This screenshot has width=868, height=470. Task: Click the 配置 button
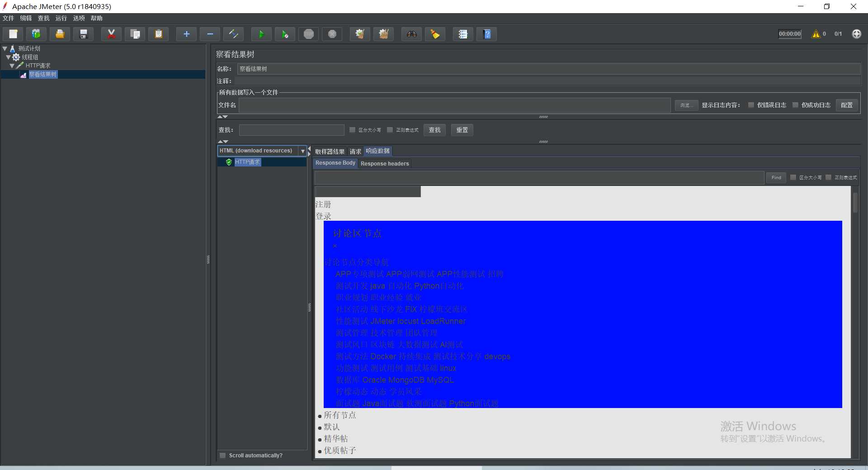pyautogui.click(x=847, y=105)
